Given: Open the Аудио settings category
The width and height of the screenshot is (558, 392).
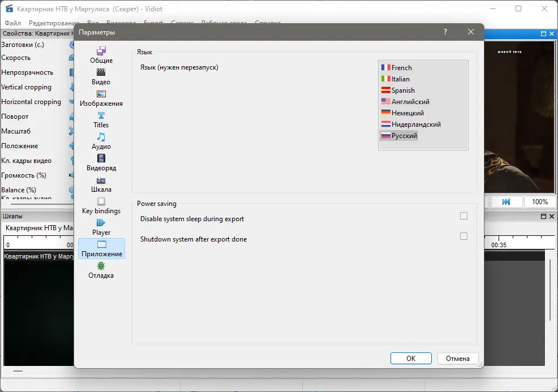Looking at the screenshot, I should [101, 141].
